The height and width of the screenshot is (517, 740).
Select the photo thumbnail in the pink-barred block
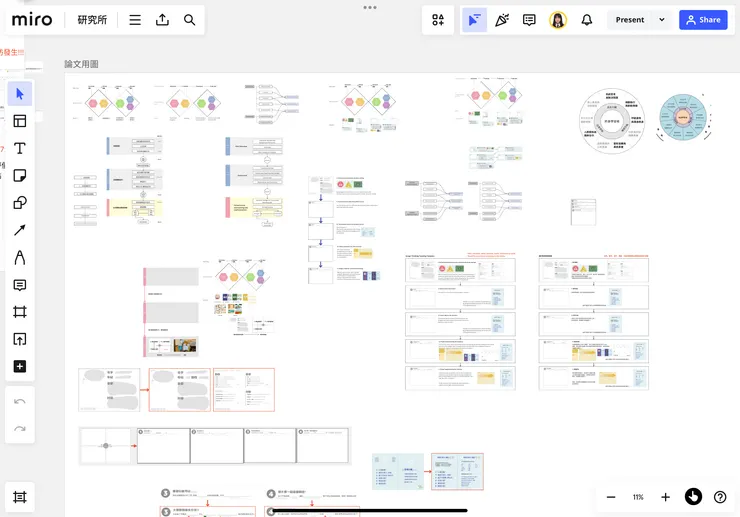click(x=185, y=345)
